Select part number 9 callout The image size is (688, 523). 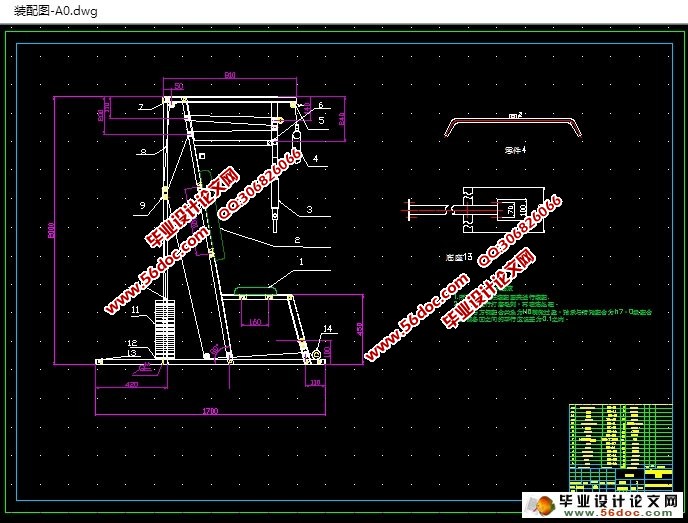[x=141, y=205]
